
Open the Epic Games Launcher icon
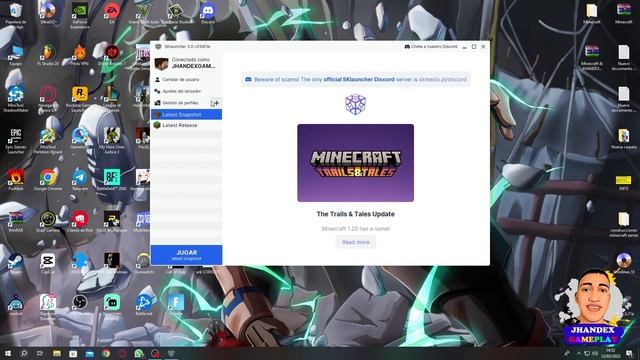(x=16, y=141)
